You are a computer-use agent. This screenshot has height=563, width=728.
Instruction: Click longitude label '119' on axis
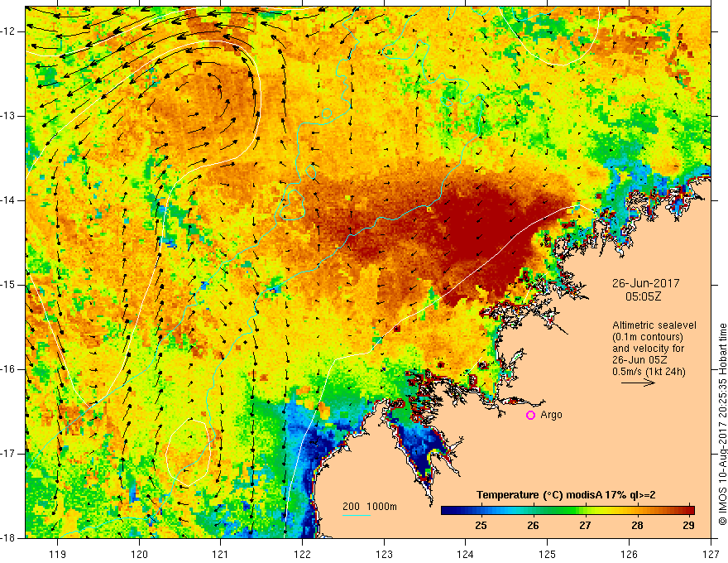[58, 554]
